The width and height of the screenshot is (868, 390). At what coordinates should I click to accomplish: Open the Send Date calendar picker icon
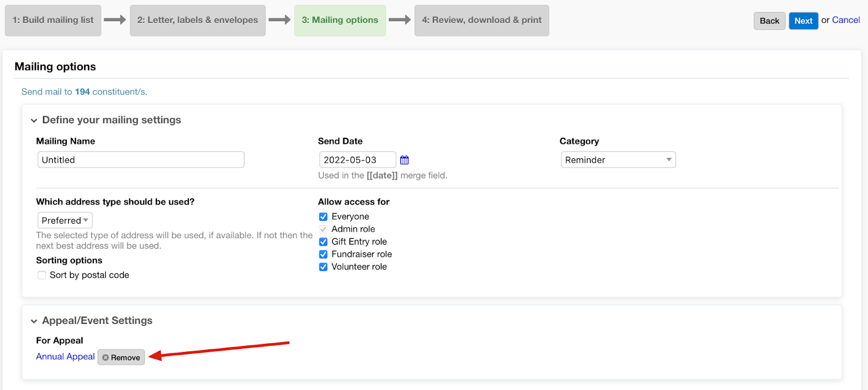[x=404, y=160]
